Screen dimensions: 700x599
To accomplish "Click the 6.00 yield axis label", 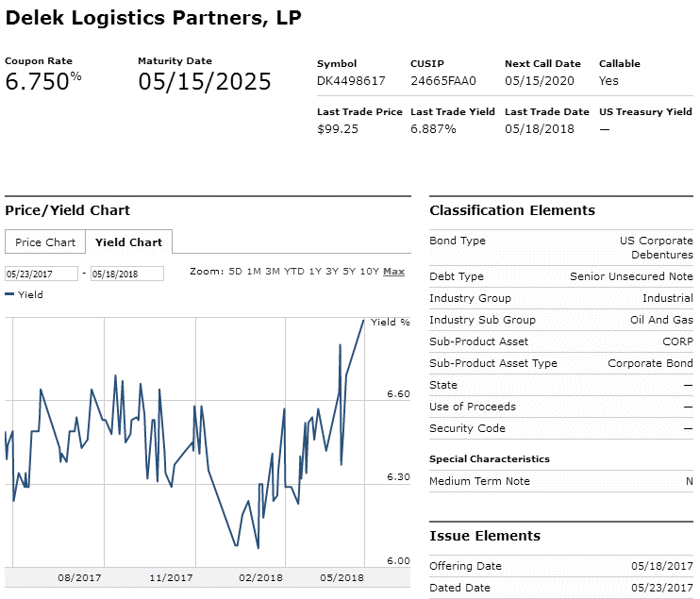I will pyautogui.click(x=398, y=560).
